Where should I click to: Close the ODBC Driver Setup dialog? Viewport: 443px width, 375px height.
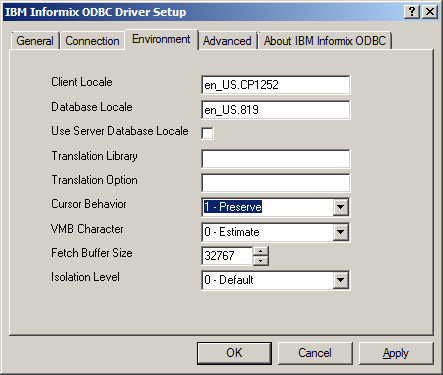pos(430,12)
